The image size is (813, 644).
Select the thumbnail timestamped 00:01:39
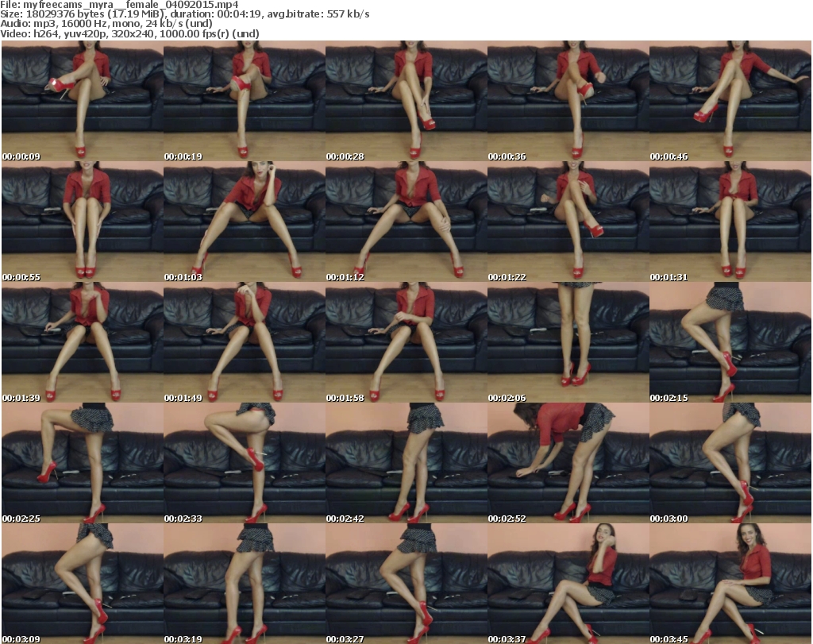tap(83, 342)
